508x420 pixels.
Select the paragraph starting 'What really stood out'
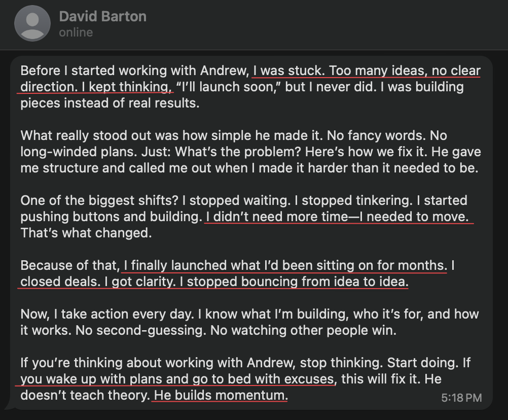pos(248,151)
